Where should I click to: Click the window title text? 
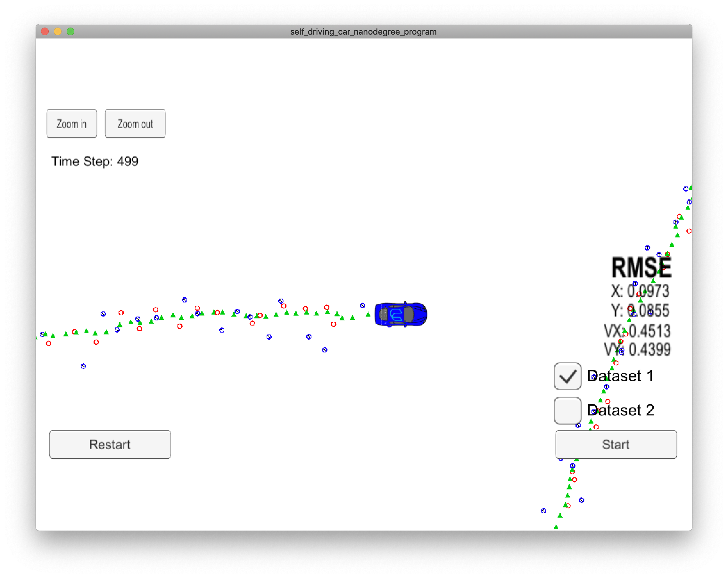pyautogui.click(x=363, y=32)
